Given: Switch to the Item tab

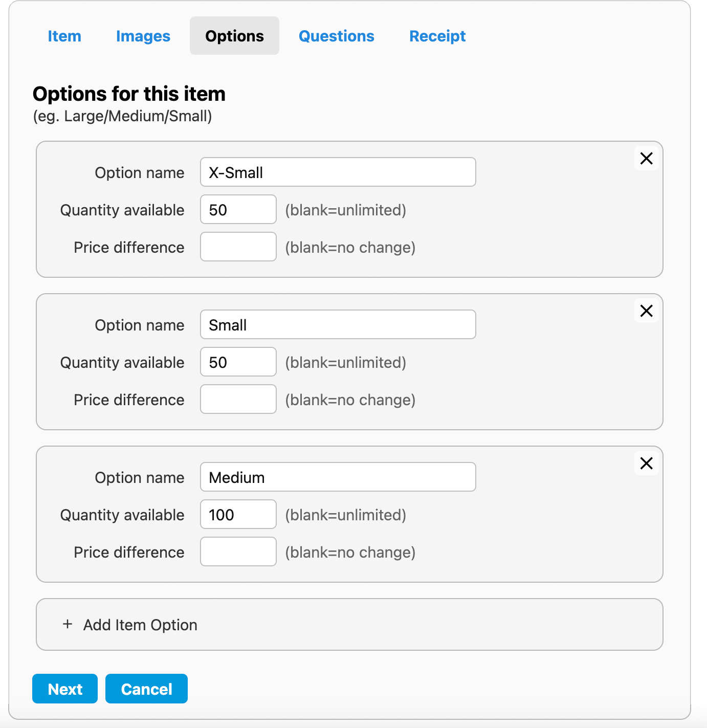Looking at the screenshot, I should coord(64,36).
